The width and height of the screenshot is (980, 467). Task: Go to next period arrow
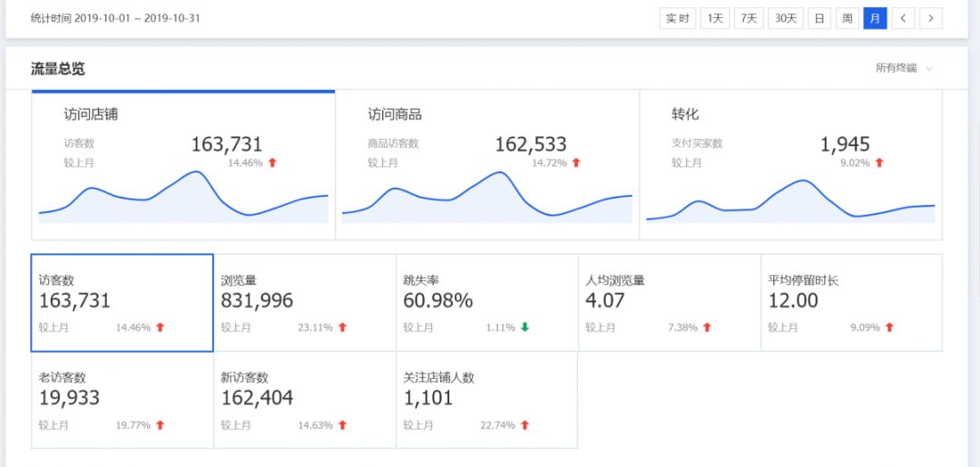pos(931,18)
